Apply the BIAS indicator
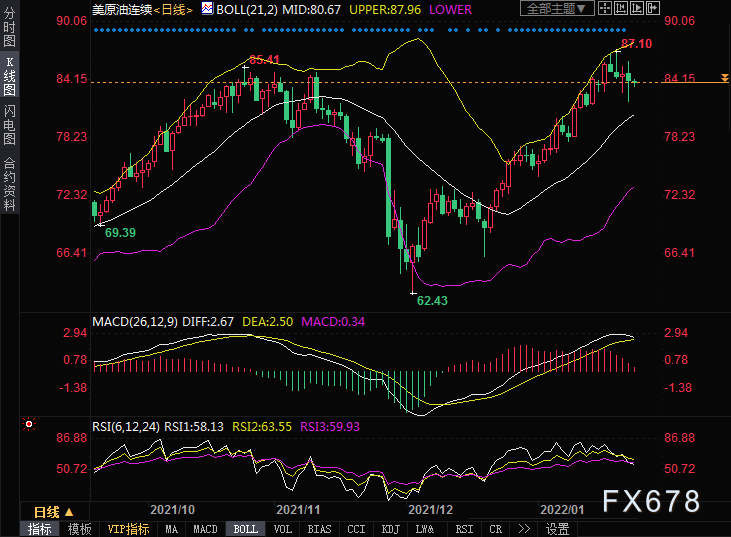Viewport: 731px width, 537px height. tap(319, 529)
